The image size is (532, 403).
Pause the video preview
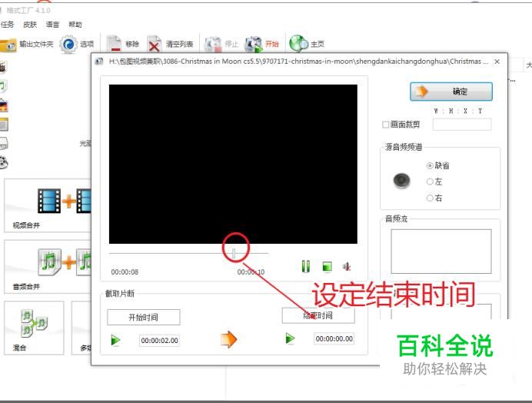coord(306,267)
